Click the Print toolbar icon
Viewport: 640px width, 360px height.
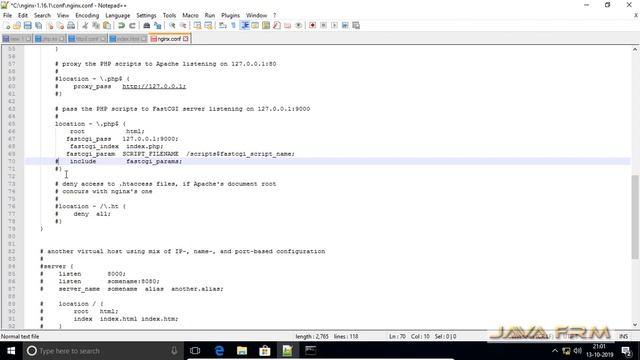tap(71, 25)
